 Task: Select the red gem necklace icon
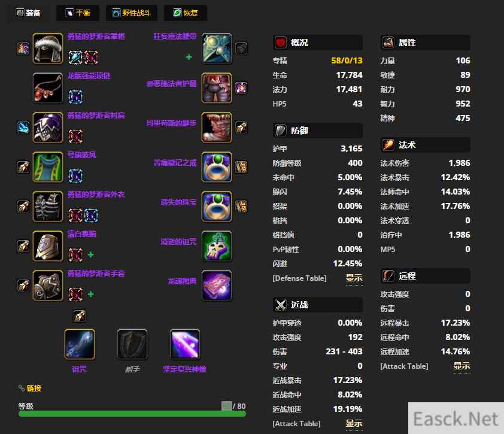point(48,88)
